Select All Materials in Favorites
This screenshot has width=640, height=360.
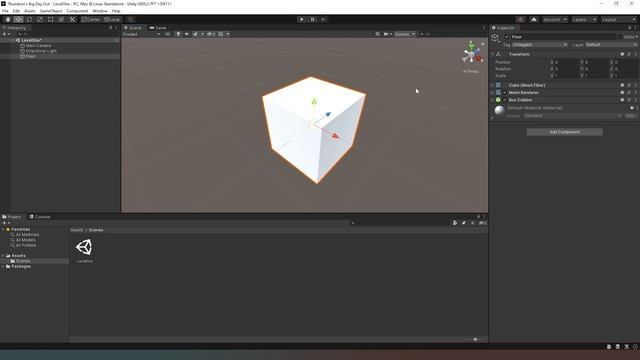coord(25,235)
